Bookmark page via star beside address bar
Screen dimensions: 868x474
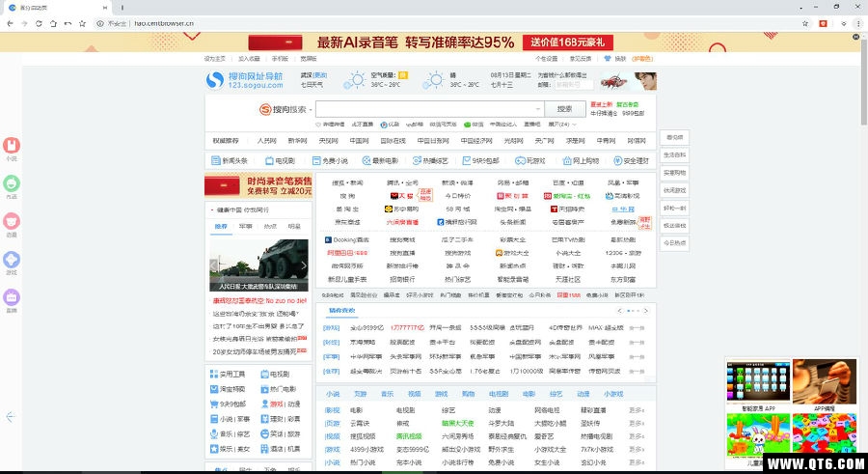click(805, 24)
